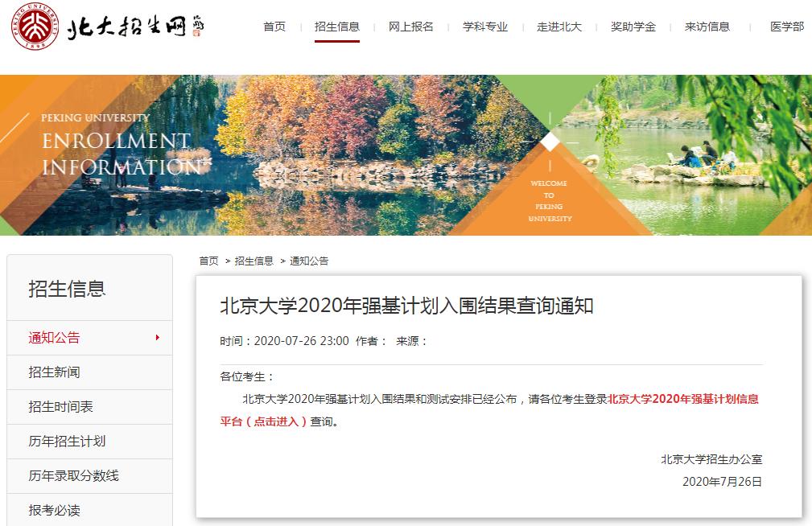This screenshot has height=526, width=812.
Task: Open 招生时间表 in the left sidebar
Action: 61,407
